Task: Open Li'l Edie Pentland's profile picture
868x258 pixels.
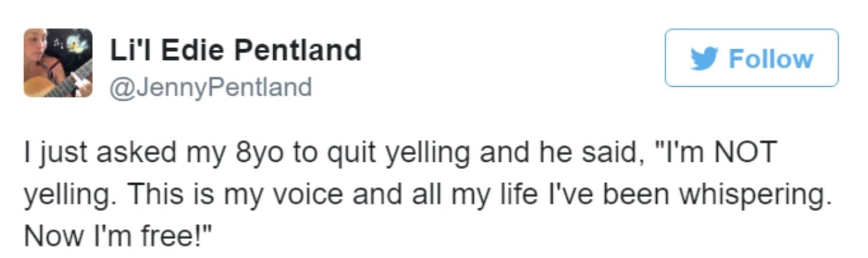Action: pyautogui.click(x=58, y=63)
